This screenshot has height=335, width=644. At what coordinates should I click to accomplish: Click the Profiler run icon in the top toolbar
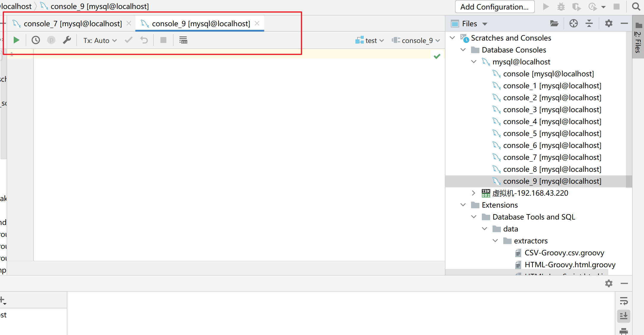coord(593,7)
